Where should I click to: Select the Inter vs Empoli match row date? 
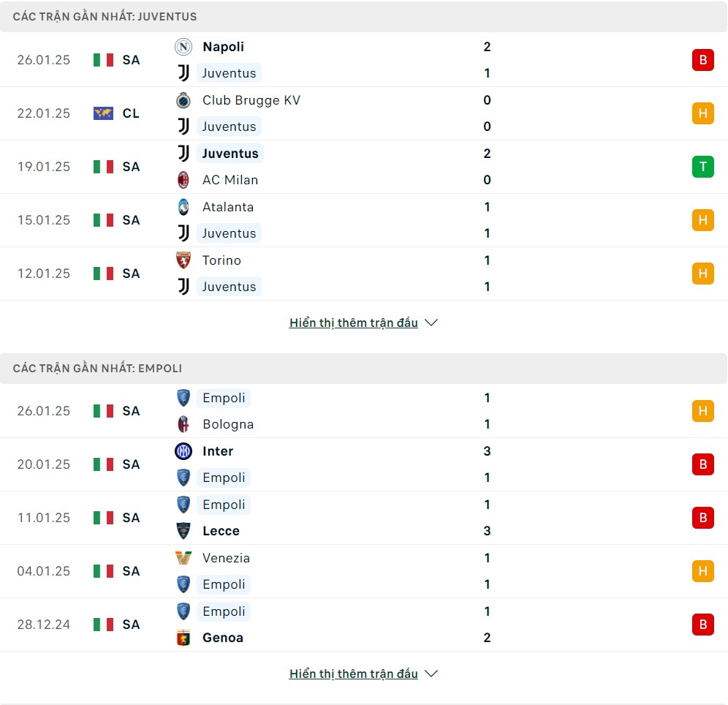click(44, 464)
